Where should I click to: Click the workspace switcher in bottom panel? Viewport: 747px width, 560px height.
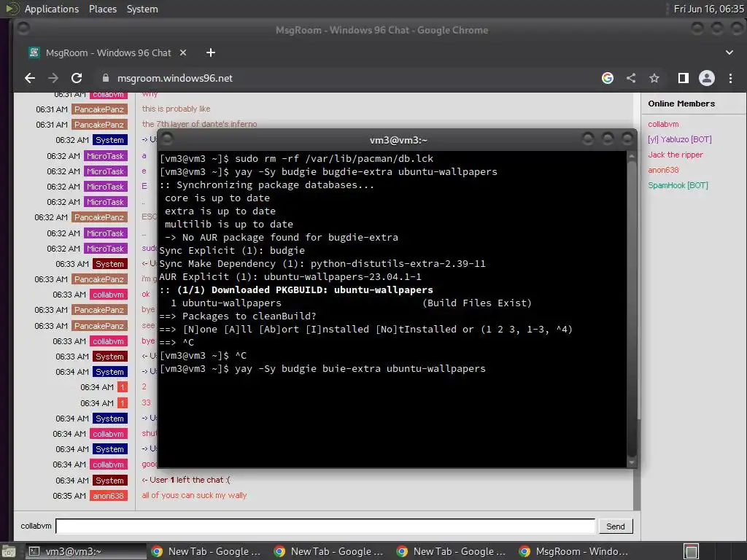pos(692,551)
